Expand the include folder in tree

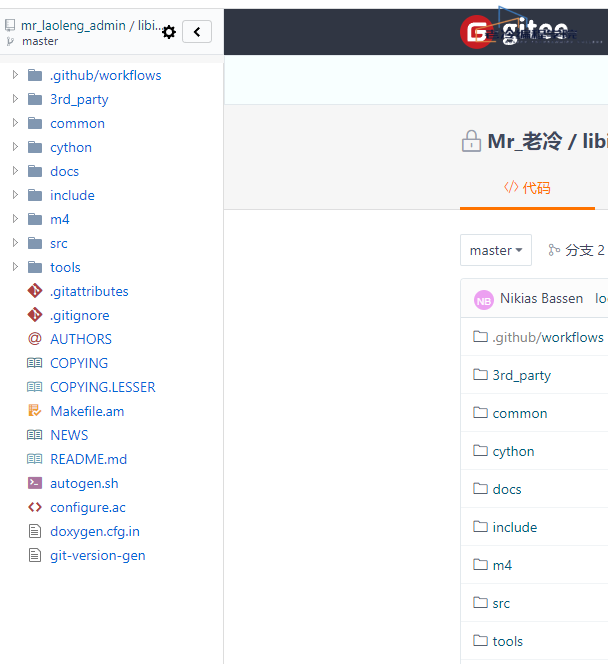coord(15,195)
